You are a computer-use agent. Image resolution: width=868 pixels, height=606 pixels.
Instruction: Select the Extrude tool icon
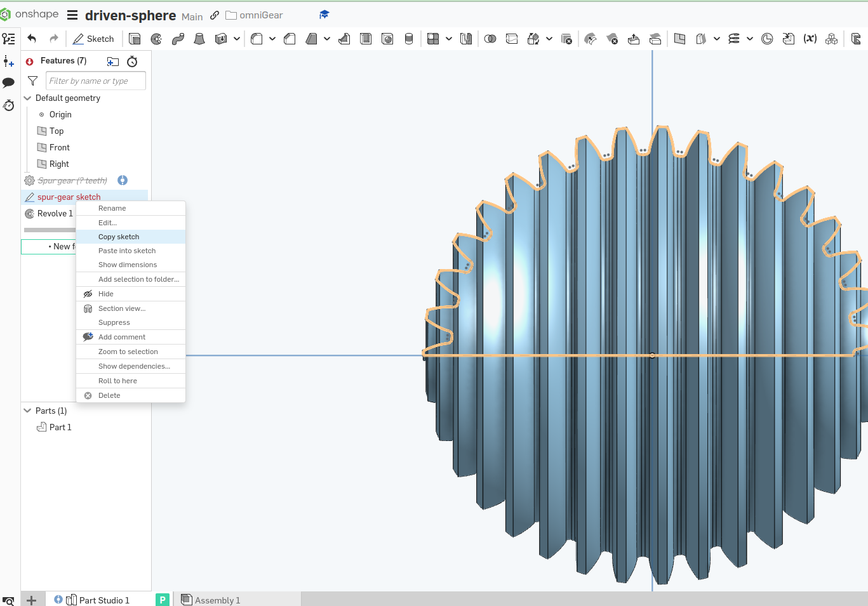coord(135,39)
